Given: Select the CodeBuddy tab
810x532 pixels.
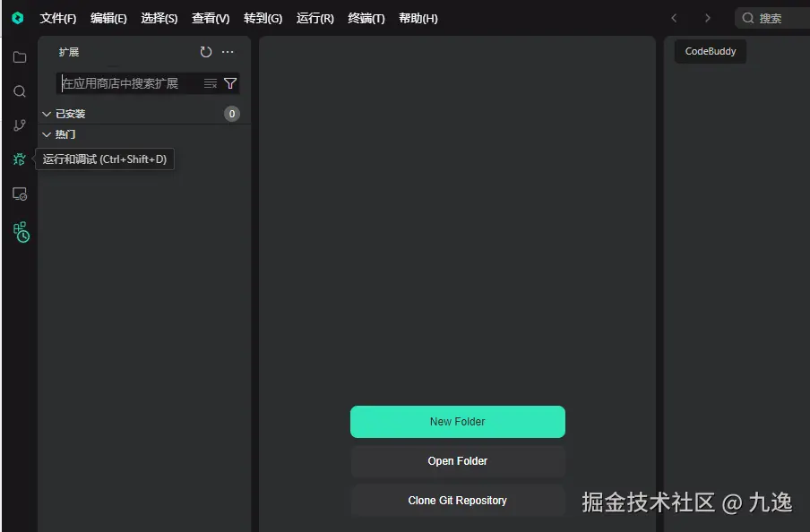Looking at the screenshot, I should coord(711,51).
